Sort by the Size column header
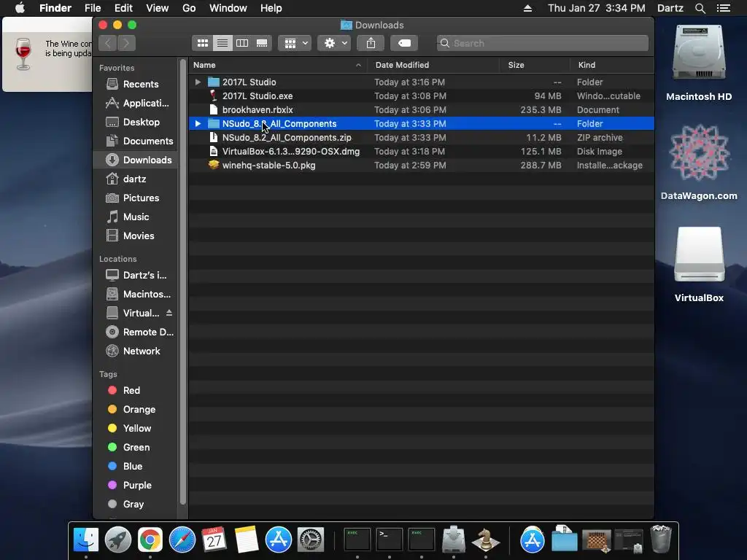The height and width of the screenshot is (560, 747). click(535, 65)
